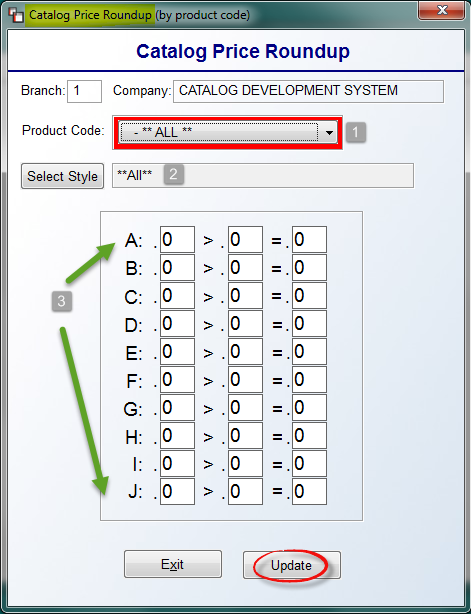Click row D greater-than threshold field
Image resolution: width=471 pixels, height=614 pixels.
coord(245,323)
